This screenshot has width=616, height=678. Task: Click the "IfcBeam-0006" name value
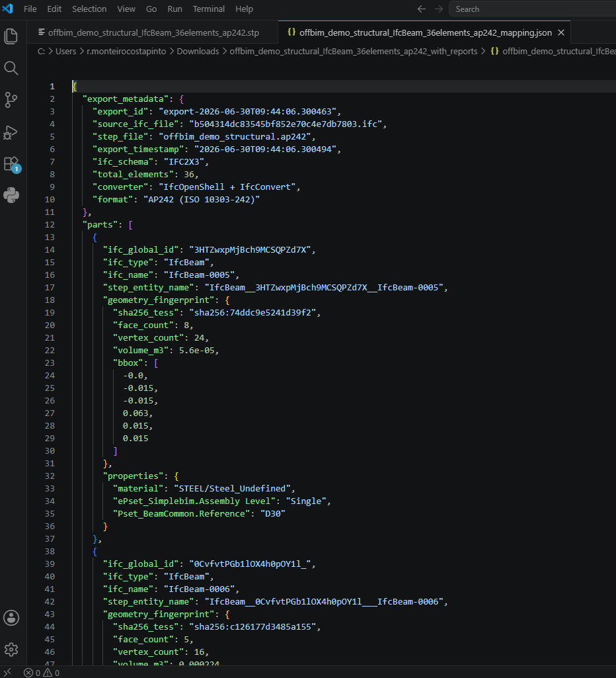tap(199, 589)
